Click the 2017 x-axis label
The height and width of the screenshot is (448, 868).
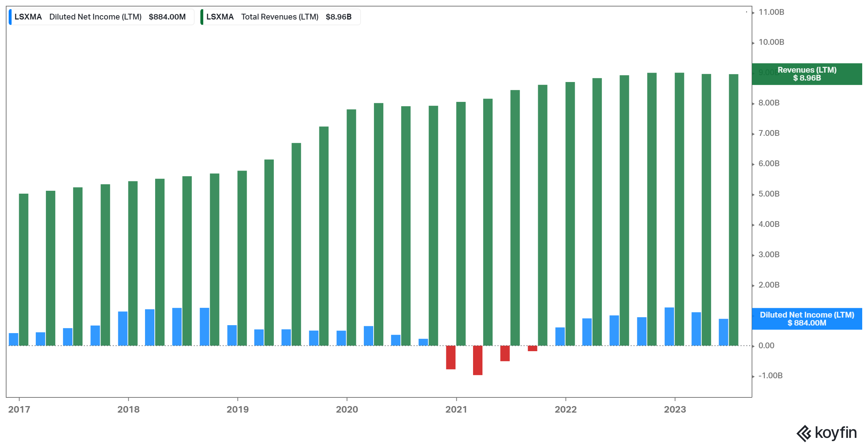point(19,409)
